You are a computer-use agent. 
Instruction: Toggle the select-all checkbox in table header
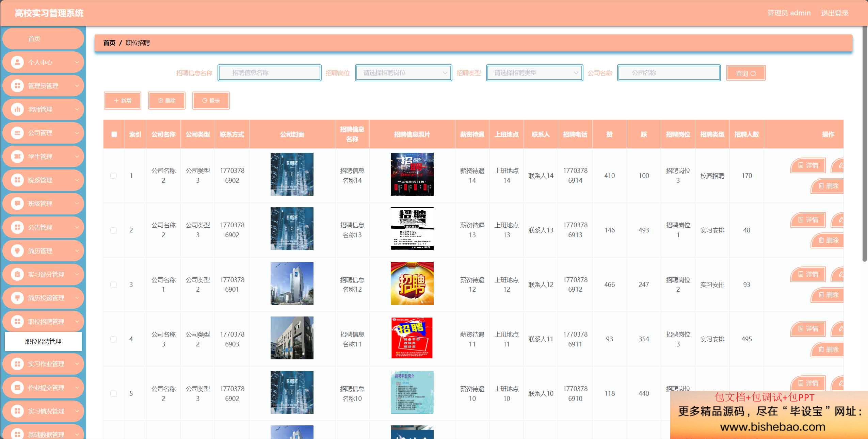pyautogui.click(x=114, y=134)
